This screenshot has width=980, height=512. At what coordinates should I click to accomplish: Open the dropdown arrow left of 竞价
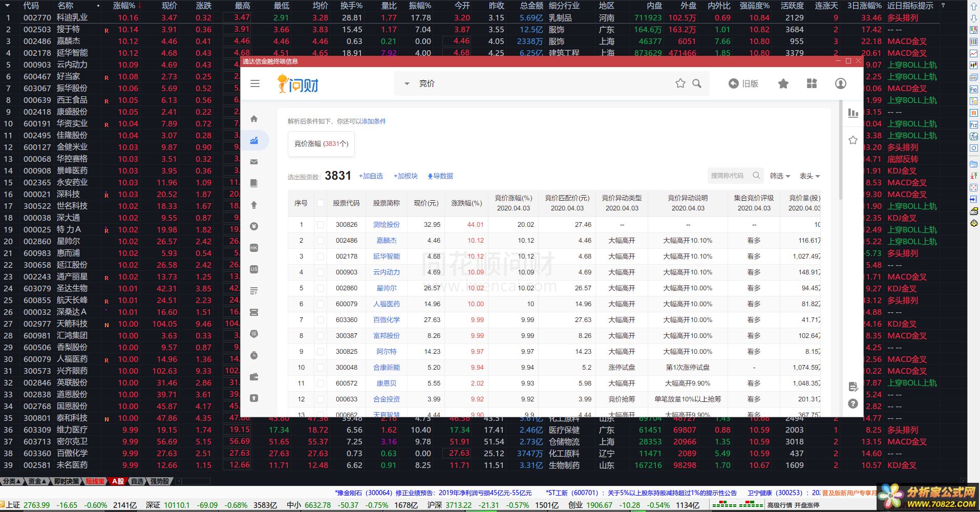[407, 83]
